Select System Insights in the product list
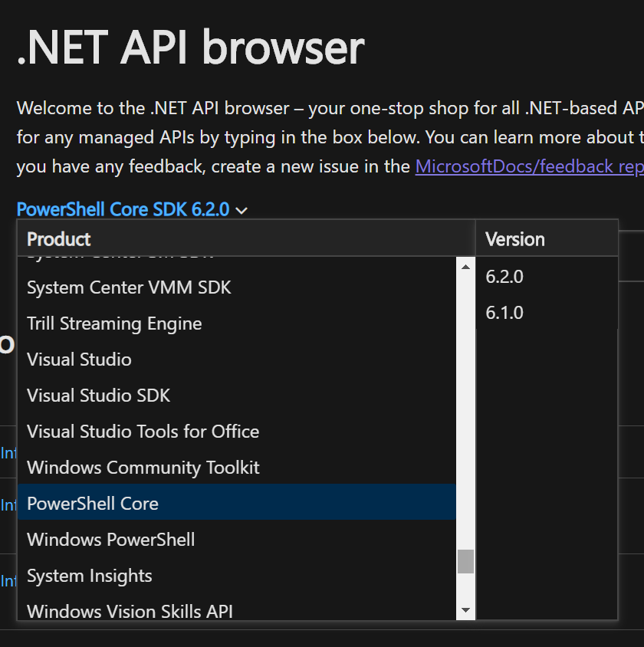The width and height of the screenshot is (644, 647). 89,575
